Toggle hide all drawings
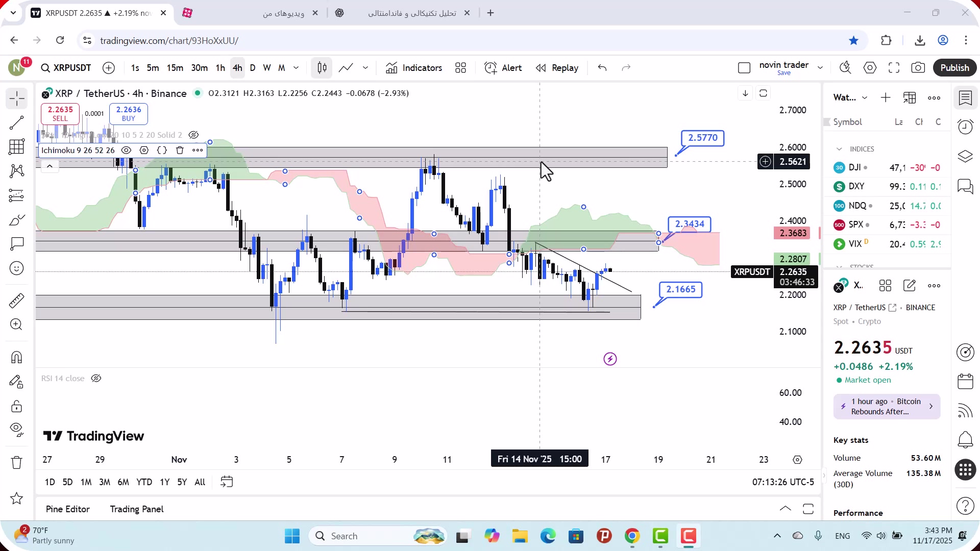 click(x=16, y=430)
